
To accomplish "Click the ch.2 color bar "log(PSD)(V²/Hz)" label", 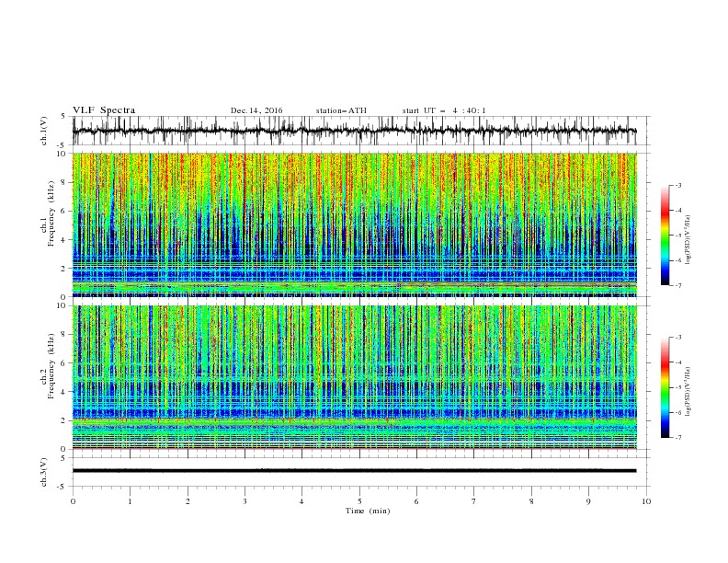I will (x=688, y=391).
